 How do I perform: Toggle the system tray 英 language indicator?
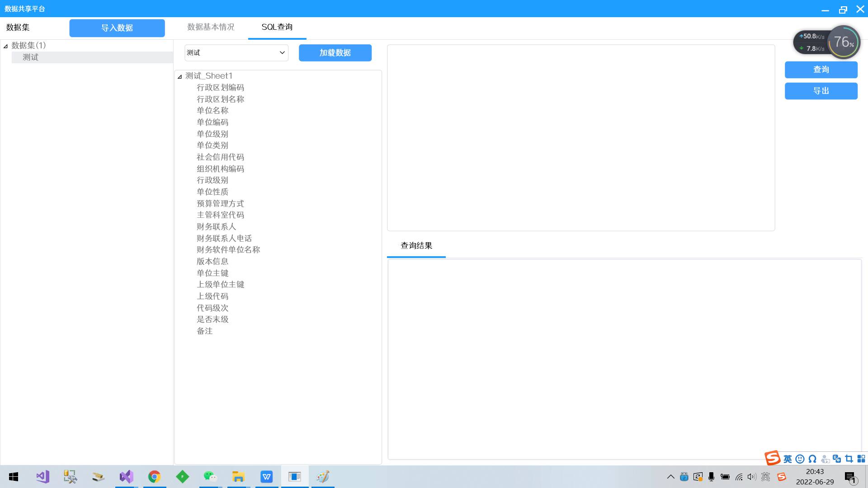point(765,477)
